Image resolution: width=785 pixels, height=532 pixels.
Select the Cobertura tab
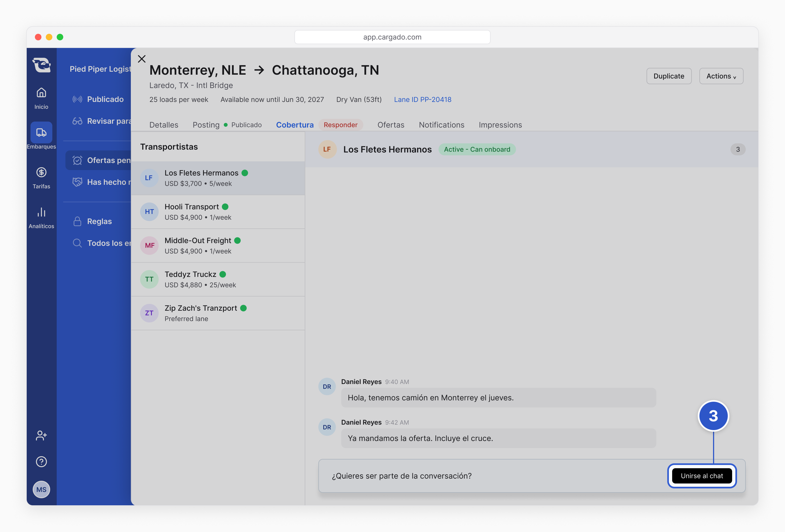click(295, 125)
